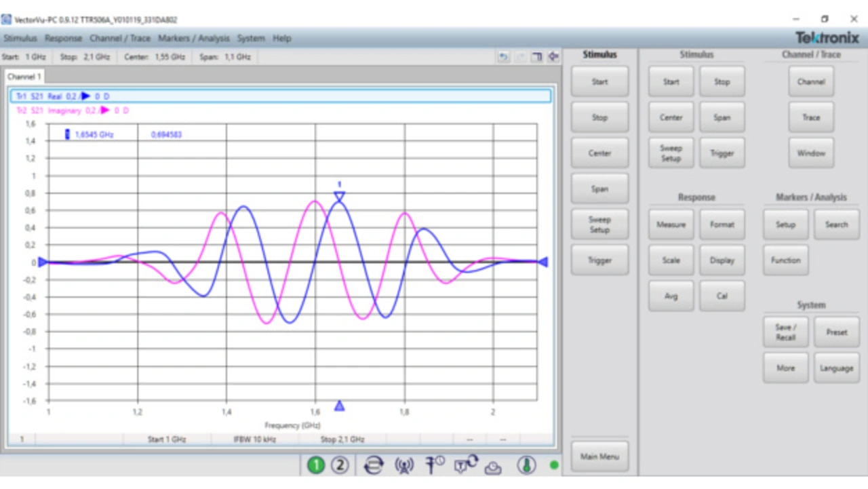Open the Markers / Analysis menu
The image size is (868, 489).
point(194,39)
